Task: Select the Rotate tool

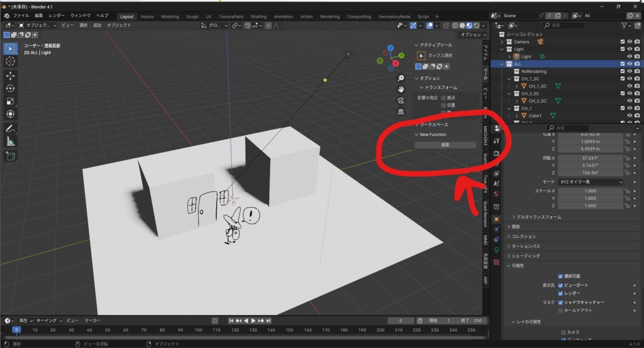Action: click(10, 88)
